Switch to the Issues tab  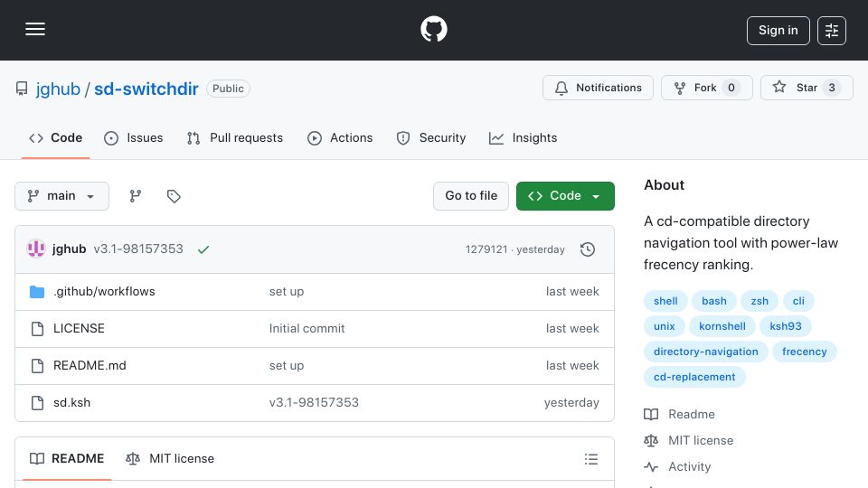pyautogui.click(x=134, y=137)
